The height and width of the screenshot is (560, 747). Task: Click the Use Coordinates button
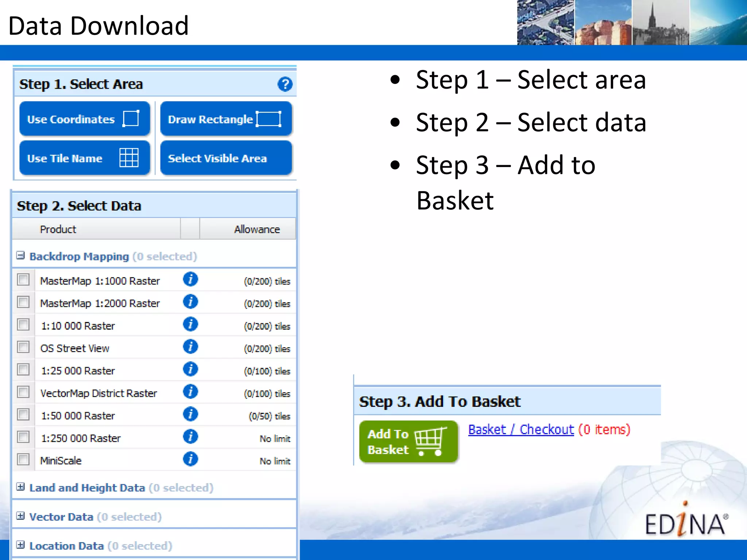(x=85, y=119)
